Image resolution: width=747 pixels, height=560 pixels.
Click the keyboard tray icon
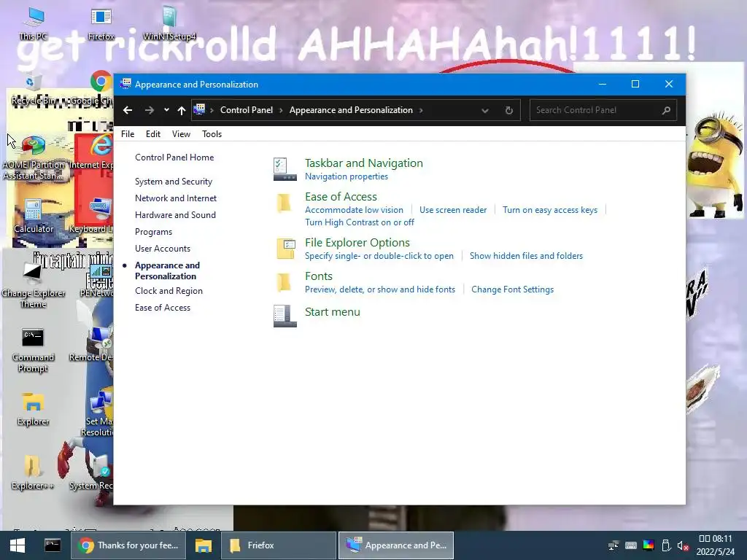[631, 545]
